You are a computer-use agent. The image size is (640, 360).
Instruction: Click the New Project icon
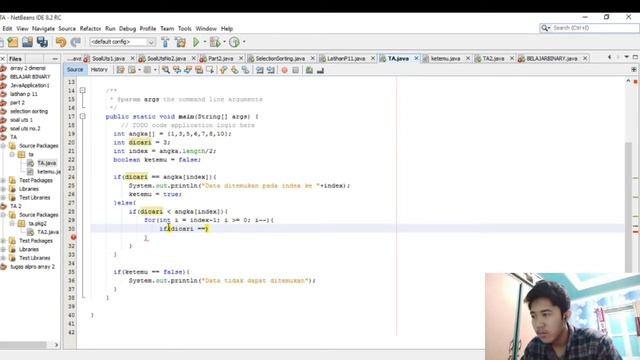(x=13, y=42)
